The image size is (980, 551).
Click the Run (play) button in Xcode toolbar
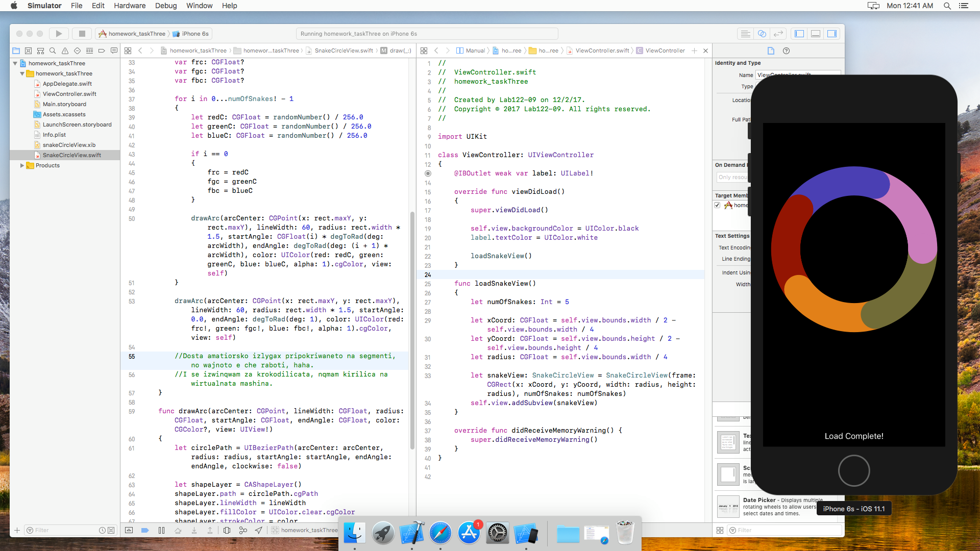[59, 34]
